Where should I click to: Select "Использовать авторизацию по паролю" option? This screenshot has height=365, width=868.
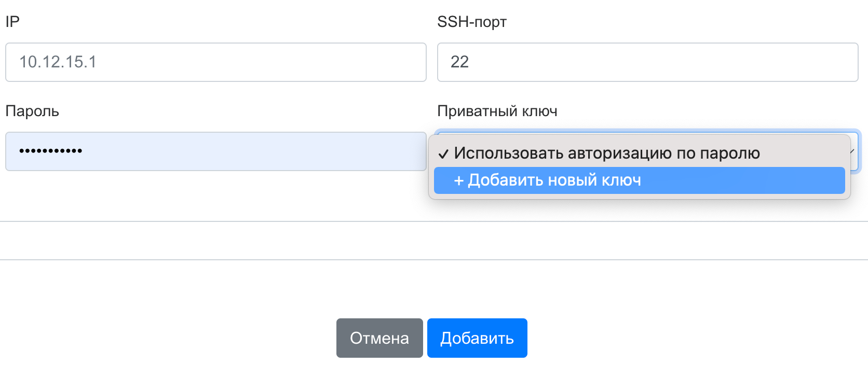606,153
